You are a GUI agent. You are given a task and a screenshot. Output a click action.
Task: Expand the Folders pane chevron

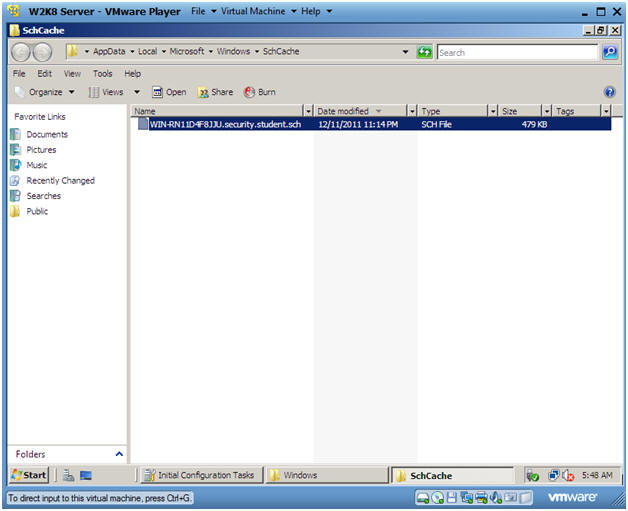(119, 454)
